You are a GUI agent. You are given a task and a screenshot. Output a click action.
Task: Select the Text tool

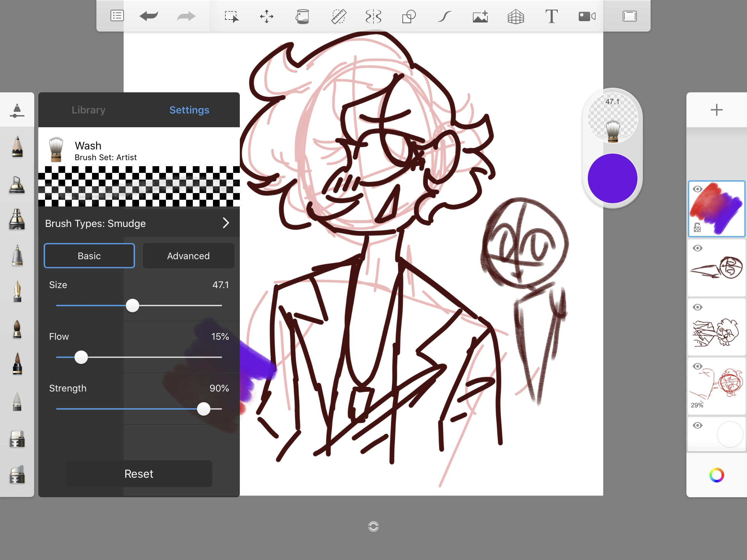[x=551, y=16]
